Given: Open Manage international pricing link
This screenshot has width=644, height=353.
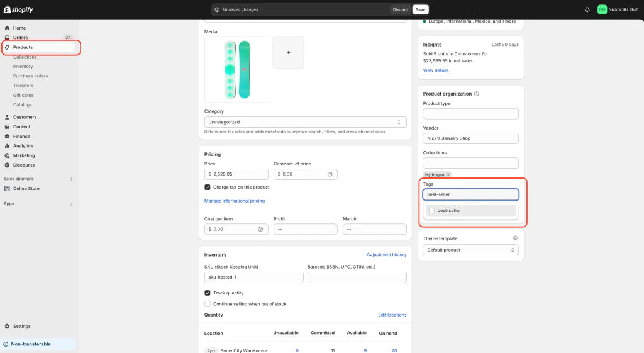Looking at the screenshot, I should [x=235, y=201].
